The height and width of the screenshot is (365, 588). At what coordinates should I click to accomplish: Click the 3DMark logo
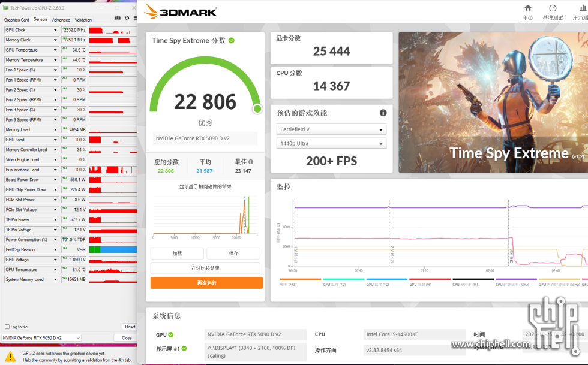(x=181, y=11)
